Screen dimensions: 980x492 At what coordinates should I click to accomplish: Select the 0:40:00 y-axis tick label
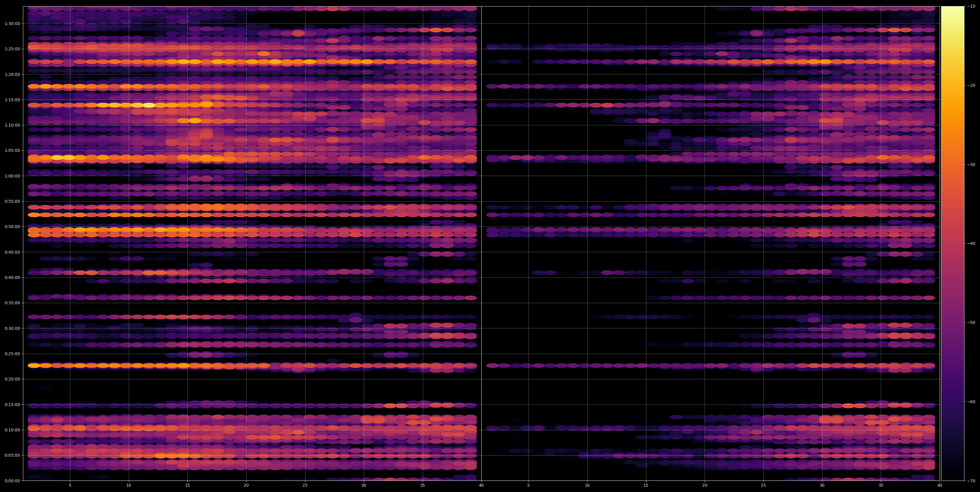(x=12, y=277)
